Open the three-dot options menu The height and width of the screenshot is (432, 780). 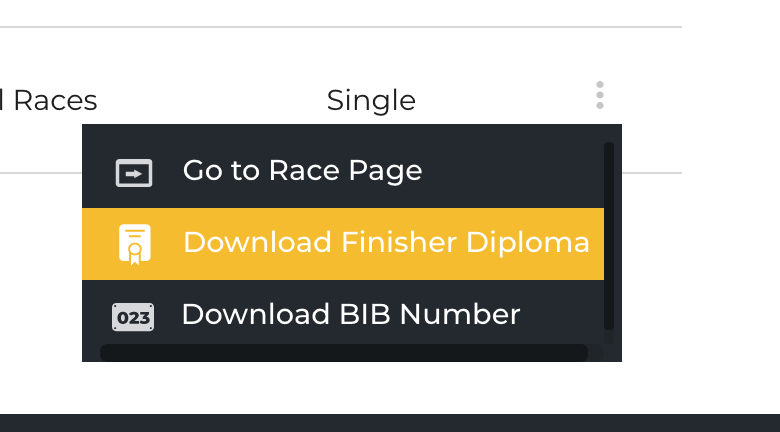600,95
